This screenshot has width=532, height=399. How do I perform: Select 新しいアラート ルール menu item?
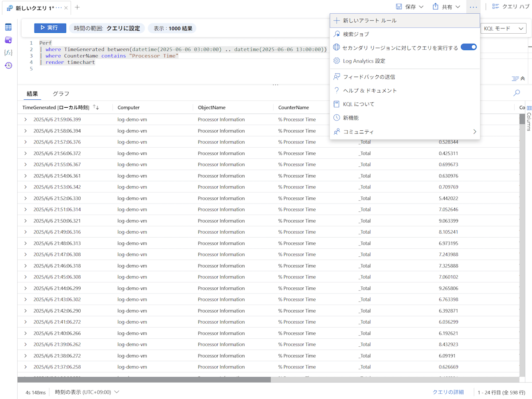coord(405,20)
